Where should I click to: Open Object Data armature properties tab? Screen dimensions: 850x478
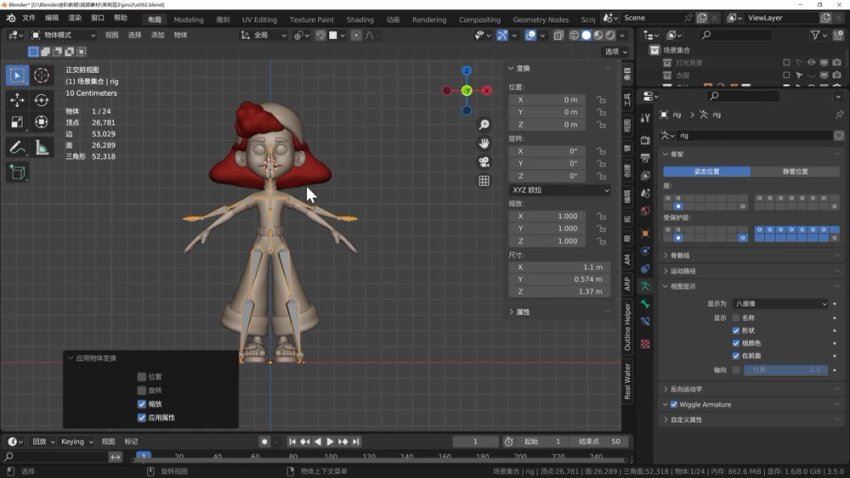pos(645,286)
